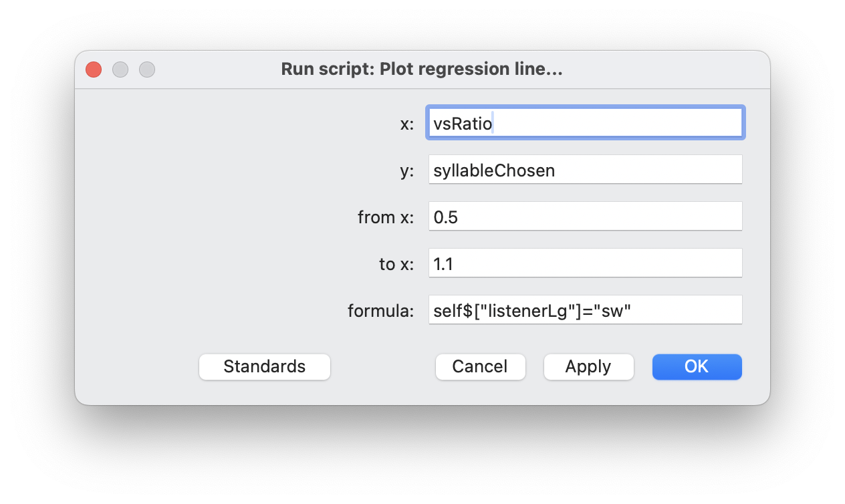Select the y field showing syllableChosen
The width and height of the screenshot is (845, 504).
(x=584, y=169)
